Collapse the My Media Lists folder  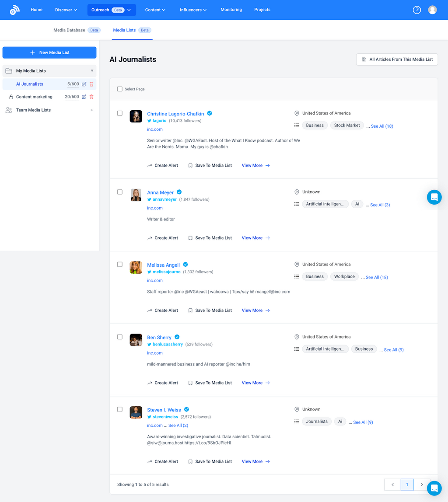point(92,71)
